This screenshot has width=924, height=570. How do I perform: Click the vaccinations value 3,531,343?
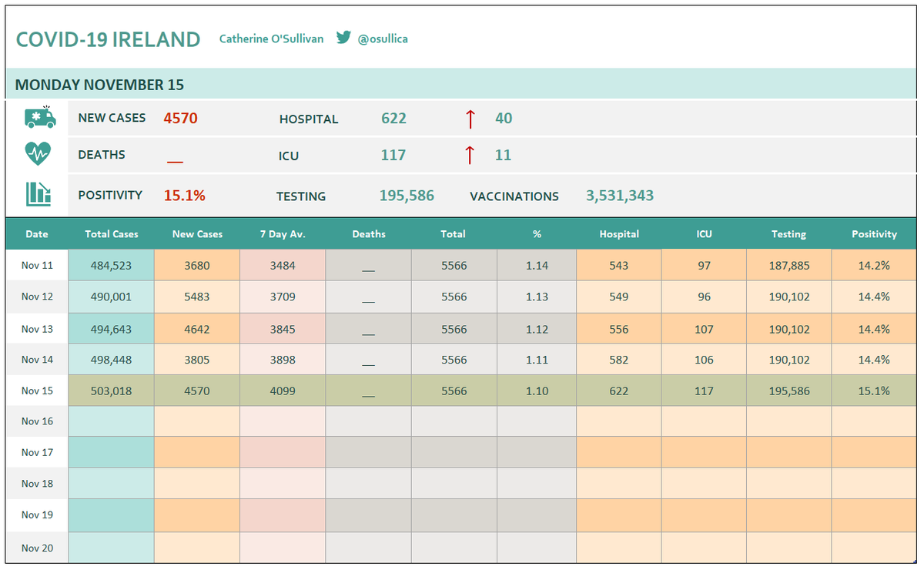[620, 196]
